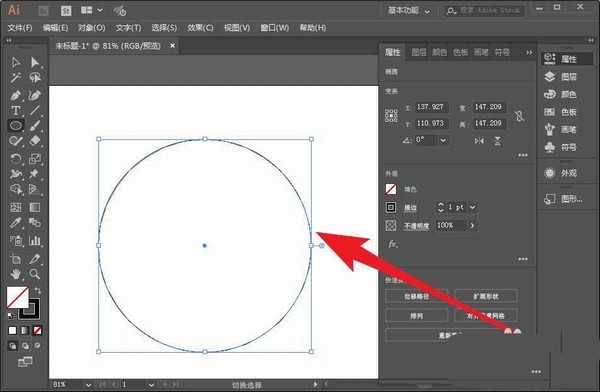The image size is (600, 392).
Task: Expand the stroke weight dropdown
Action: tap(473, 207)
